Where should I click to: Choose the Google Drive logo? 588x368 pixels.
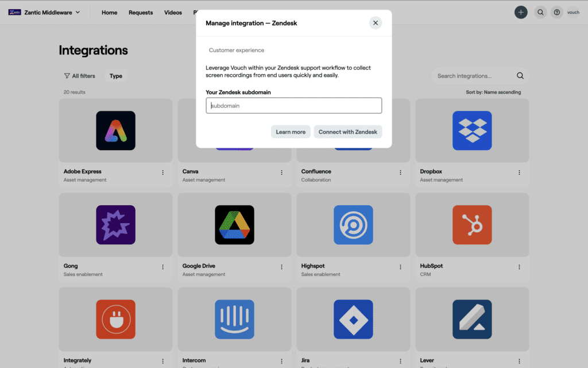pos(234,225)
